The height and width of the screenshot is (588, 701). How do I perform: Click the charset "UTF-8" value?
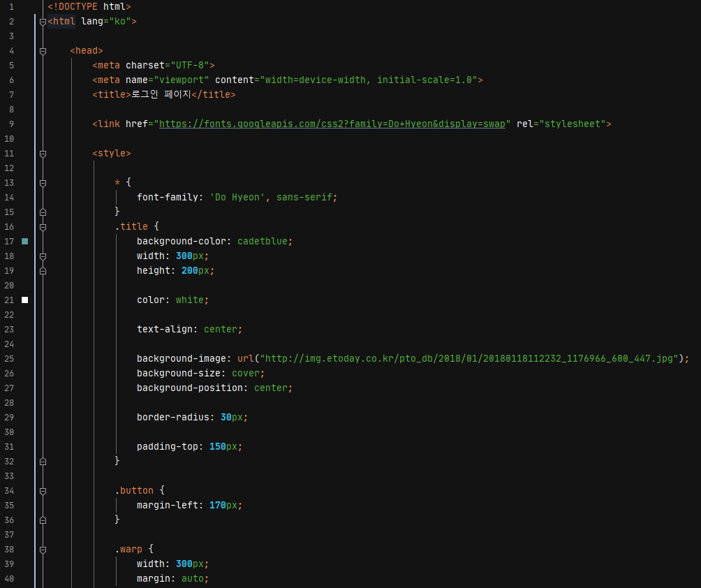(x=190, y=65)
